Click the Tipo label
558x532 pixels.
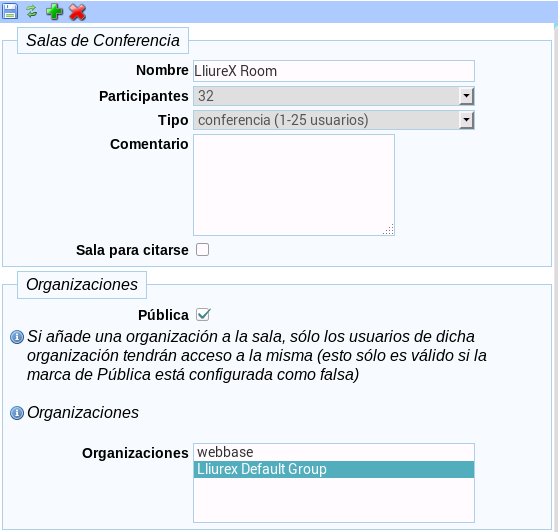173,120
